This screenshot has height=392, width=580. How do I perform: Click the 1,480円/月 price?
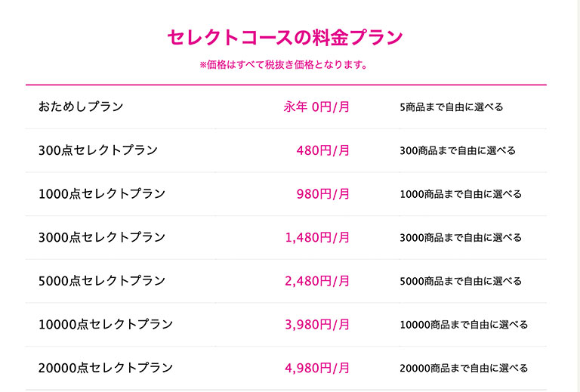coord(317,237)
